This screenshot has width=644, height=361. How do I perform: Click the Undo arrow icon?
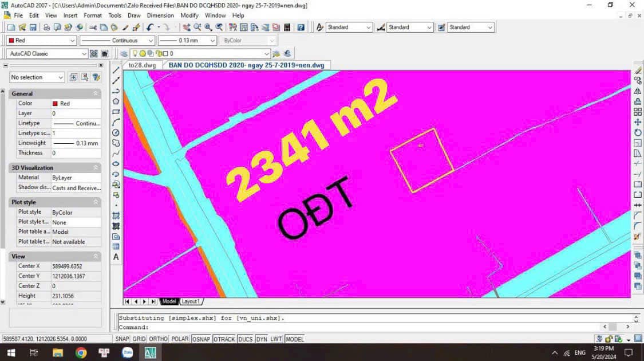point(149,28)
